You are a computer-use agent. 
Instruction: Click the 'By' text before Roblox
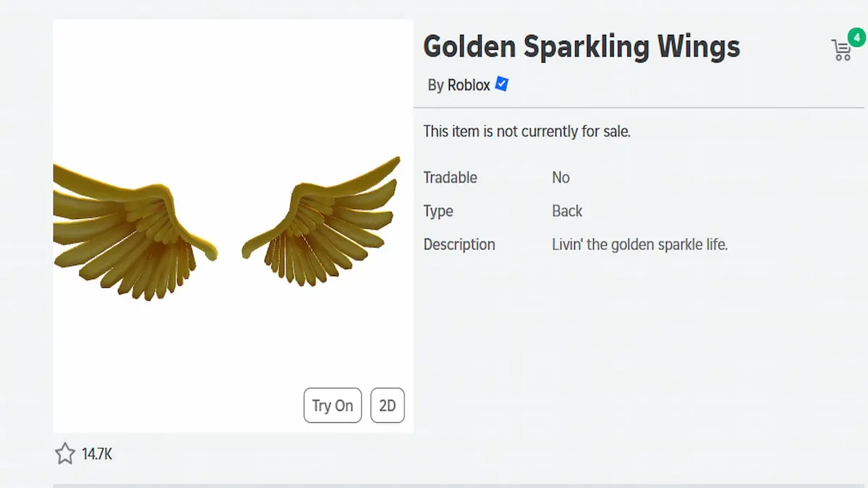pos(435,85)
